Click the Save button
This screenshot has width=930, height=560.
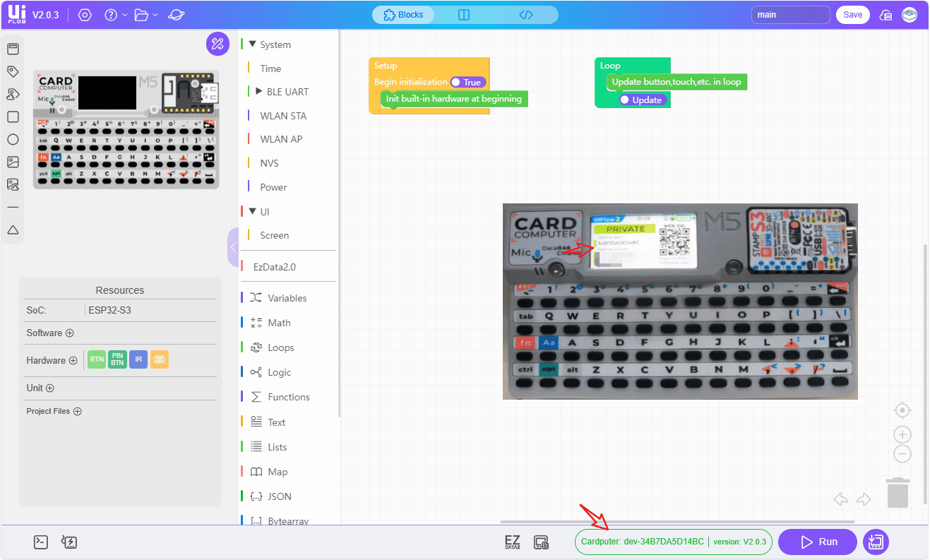point(852,14)
